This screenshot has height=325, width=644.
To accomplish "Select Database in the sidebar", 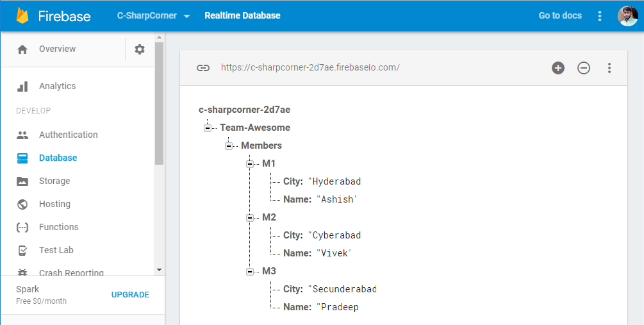I will coord(58,158).
